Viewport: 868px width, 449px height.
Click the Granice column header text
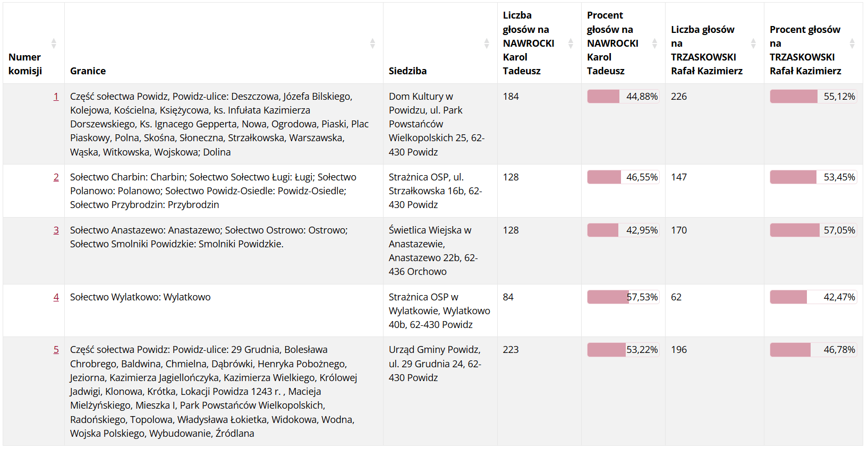coord(88,71)
